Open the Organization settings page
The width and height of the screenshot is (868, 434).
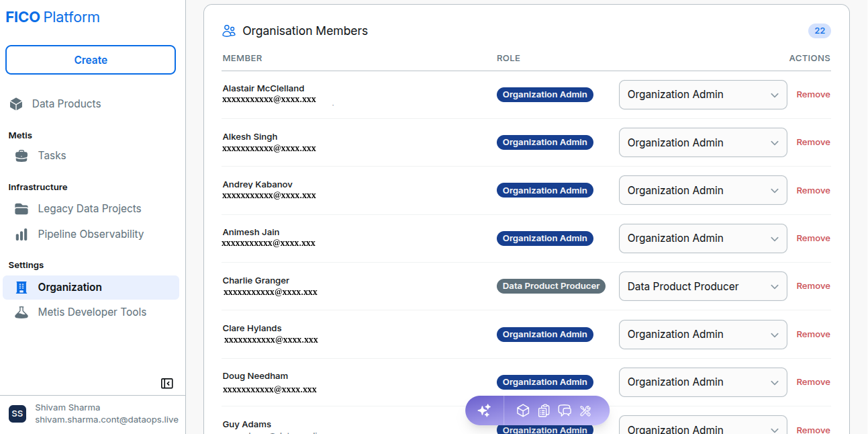tap(91, 288)
